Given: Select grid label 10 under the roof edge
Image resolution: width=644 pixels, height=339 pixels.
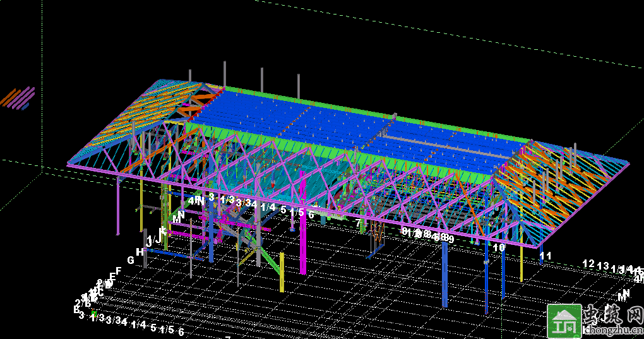Looking at the screenshot, I should 499,247.
